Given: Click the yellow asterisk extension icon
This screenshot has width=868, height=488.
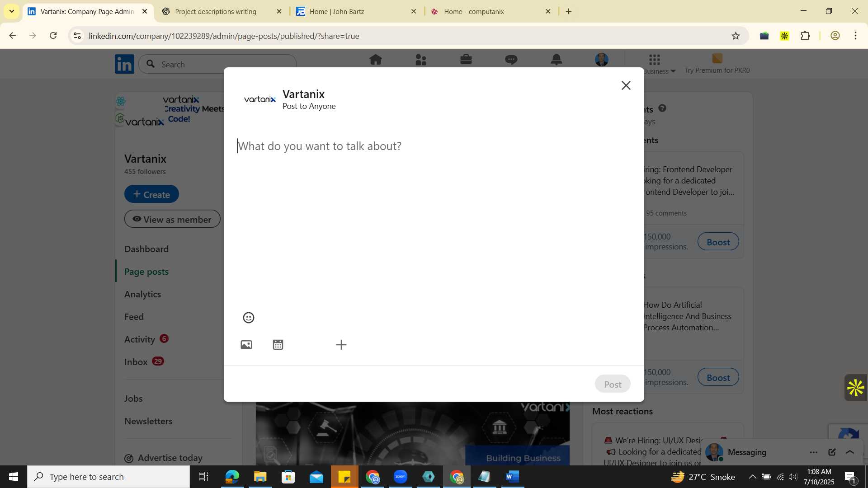Looking at the screenshot, I should tap(784, 36).
